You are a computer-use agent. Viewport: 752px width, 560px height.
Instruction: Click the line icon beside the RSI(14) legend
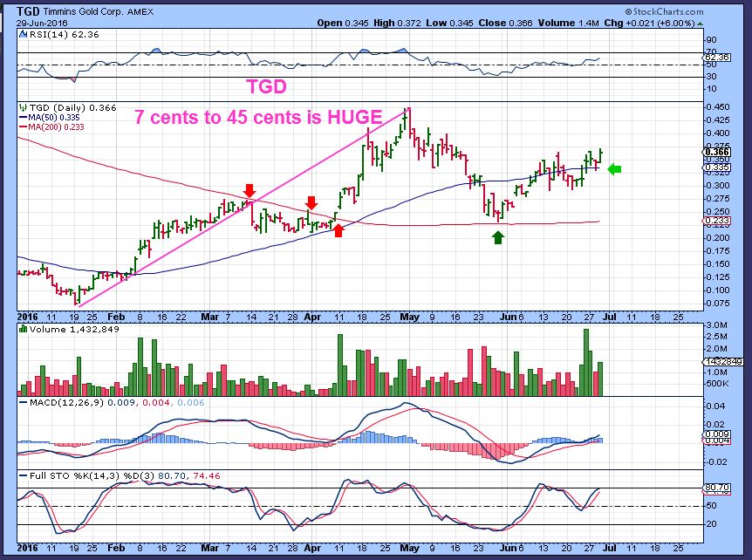(23, 35)
